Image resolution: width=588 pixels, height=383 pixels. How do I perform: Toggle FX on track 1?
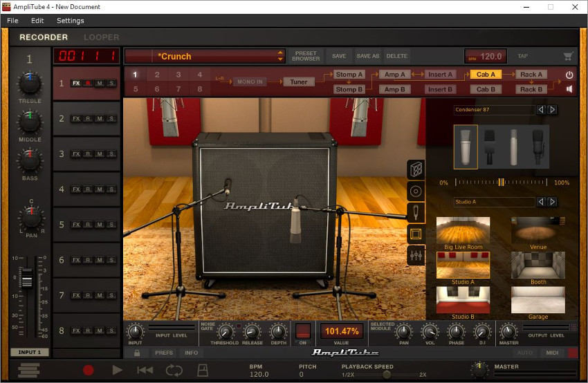point(76,83)
